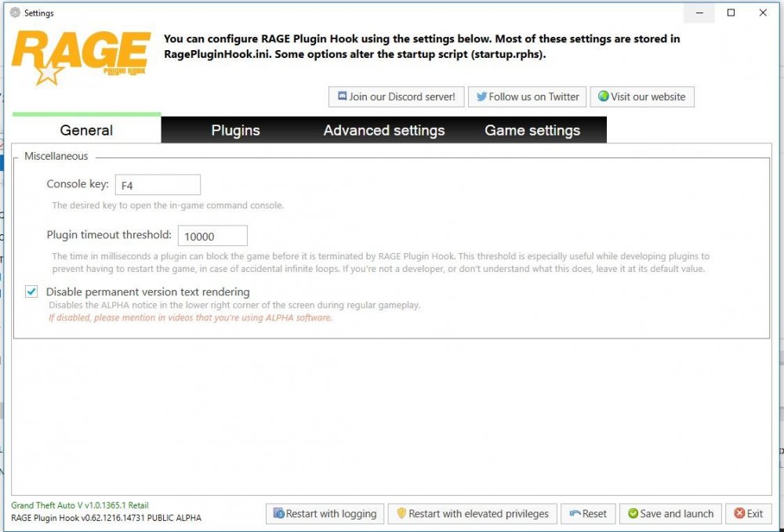This screenshot has height=532, width=784.
Task: Focus the Plugin timeout threshold field
Action: (212, 236)
